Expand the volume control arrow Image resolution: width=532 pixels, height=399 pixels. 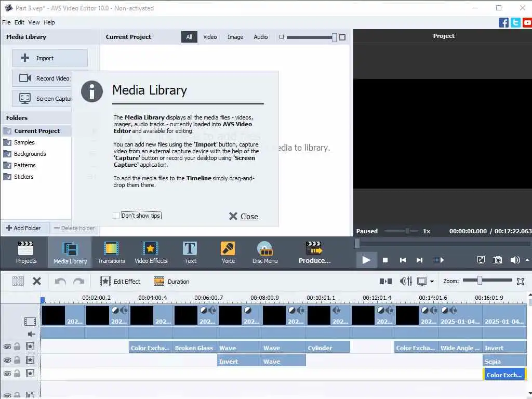527,260
